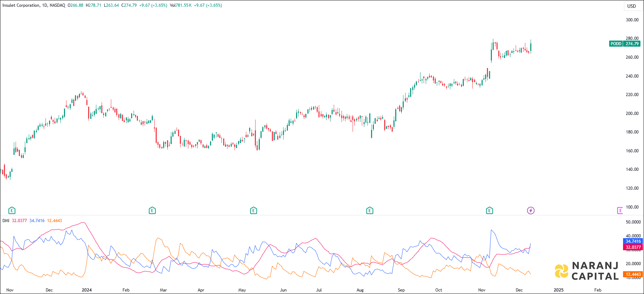Click the Jun label on time axis

283,290
